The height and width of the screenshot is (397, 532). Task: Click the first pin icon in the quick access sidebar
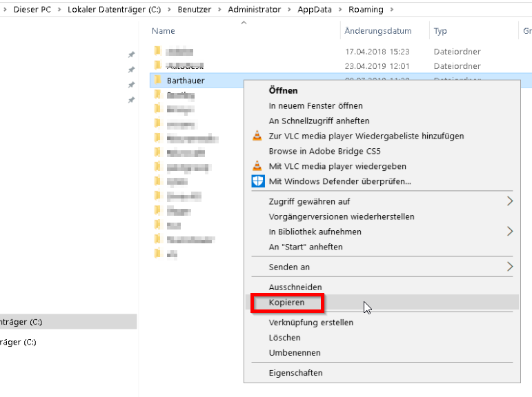click(131, 55)
